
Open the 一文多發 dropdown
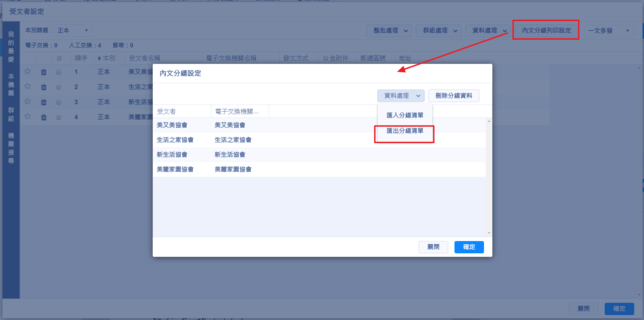click(609, 31)
